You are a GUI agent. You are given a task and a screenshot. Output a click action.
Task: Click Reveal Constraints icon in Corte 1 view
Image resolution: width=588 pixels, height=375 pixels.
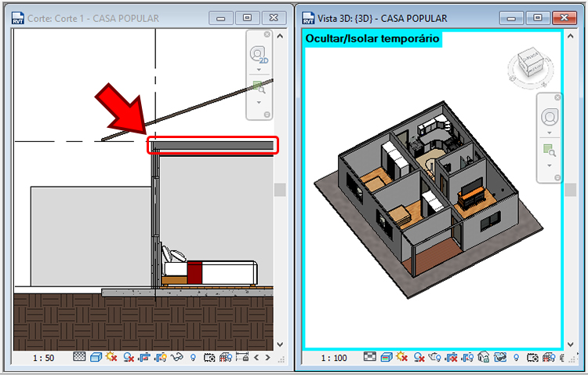click(242, 357)
